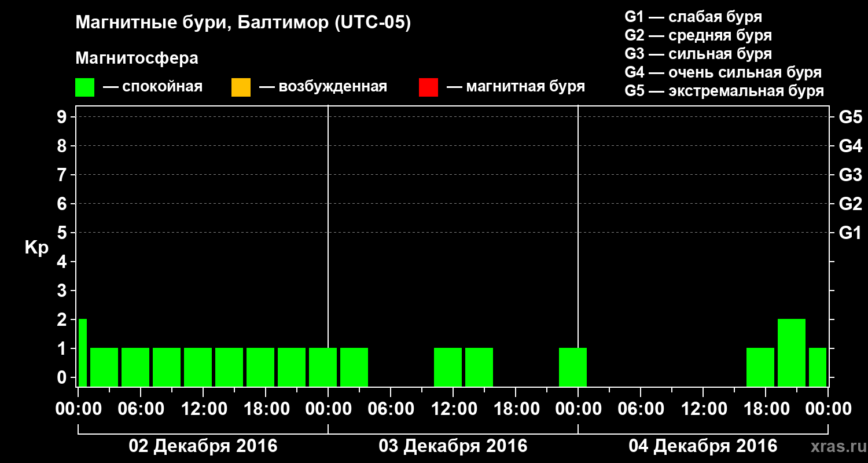Click the green 'спокойная' legend swatch
The image size is (868, 463).
click(x=84, y=87)
